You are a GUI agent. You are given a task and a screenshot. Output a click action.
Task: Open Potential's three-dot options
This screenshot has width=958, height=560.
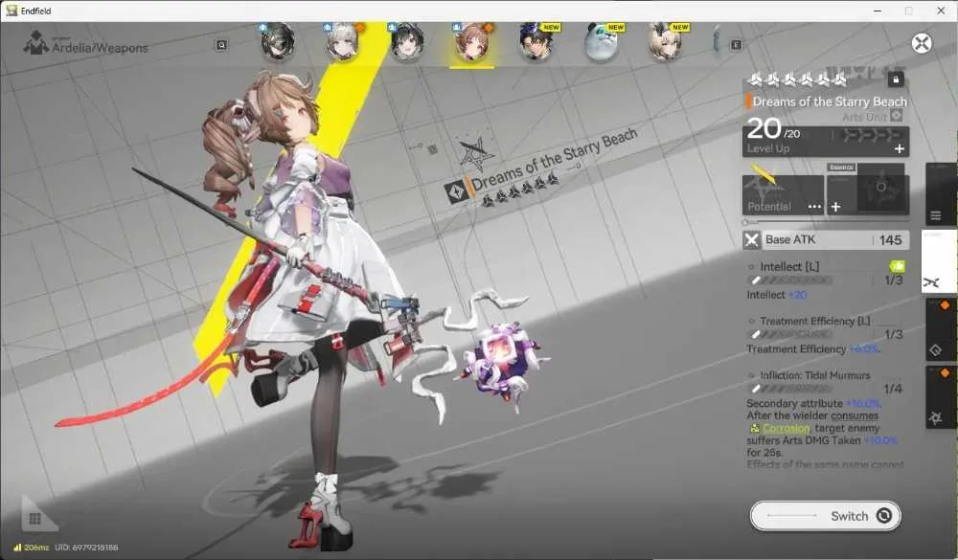814,207
